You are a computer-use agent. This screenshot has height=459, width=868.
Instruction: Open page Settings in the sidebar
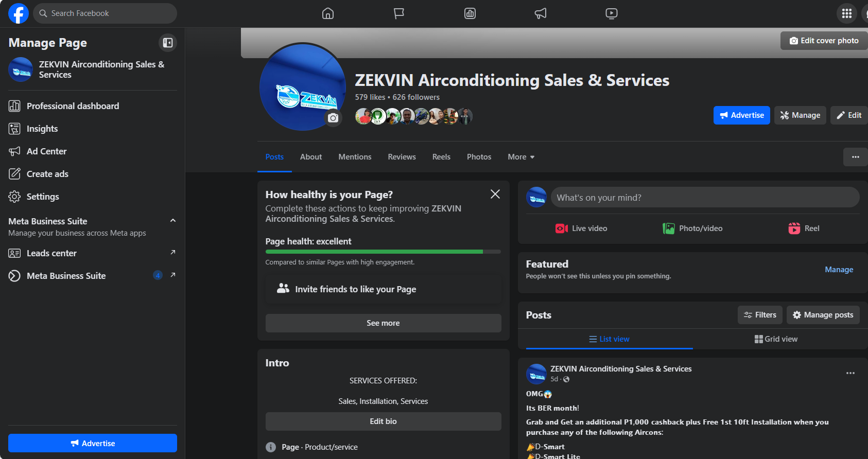click(93, 197)
